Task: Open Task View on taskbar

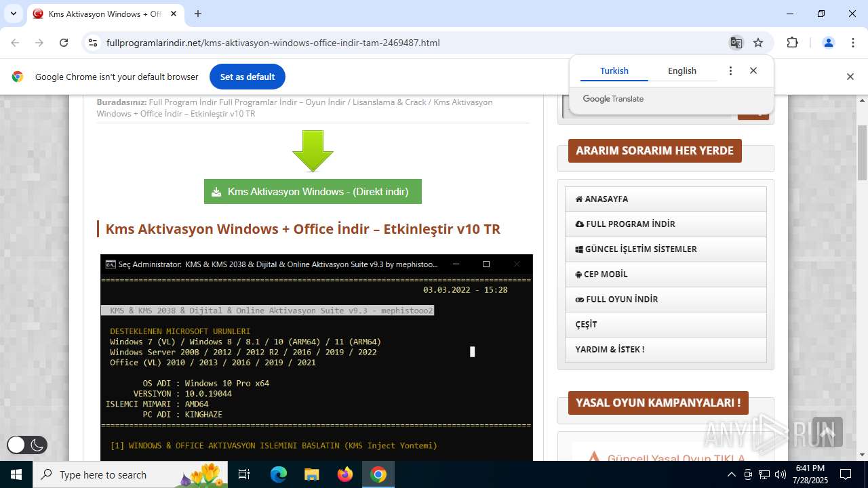Action: (x=245, y=474)
